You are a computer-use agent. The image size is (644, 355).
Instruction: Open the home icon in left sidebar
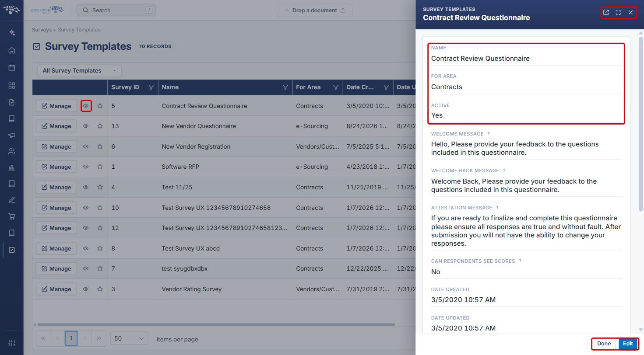[12, 50]
